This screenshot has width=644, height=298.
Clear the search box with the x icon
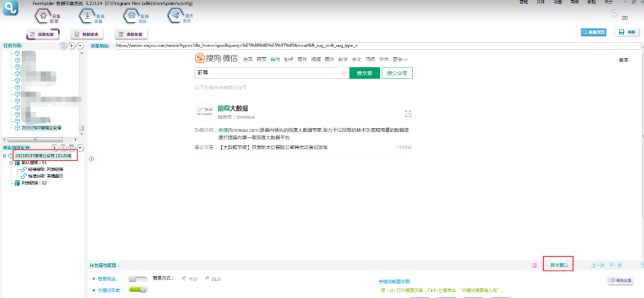coord(344,73)
